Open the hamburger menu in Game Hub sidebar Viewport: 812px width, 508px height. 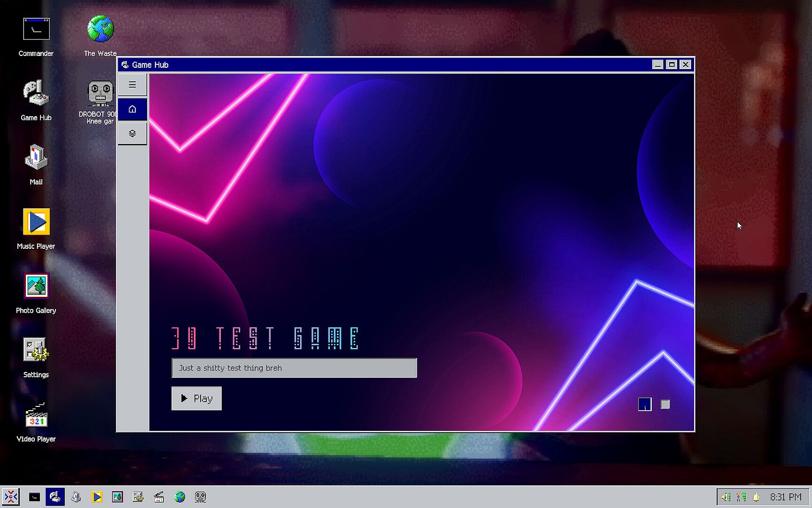[x=132, y=85]
